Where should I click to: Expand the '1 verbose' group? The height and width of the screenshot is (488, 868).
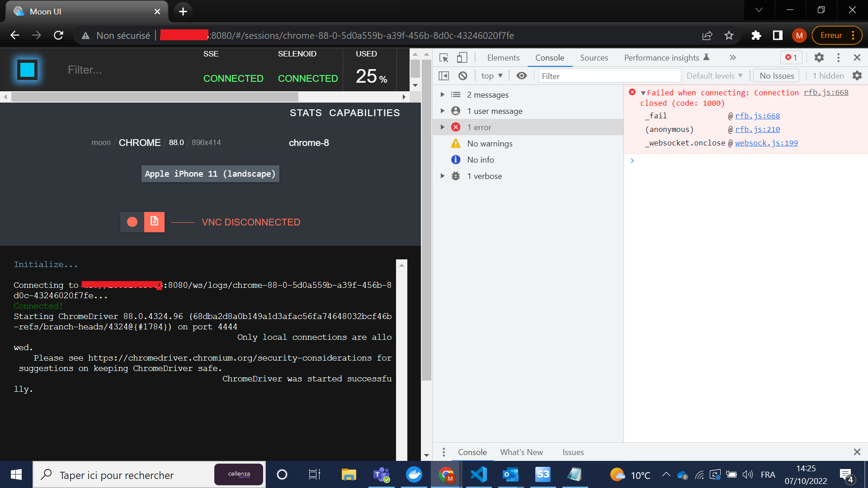[442, 175]
